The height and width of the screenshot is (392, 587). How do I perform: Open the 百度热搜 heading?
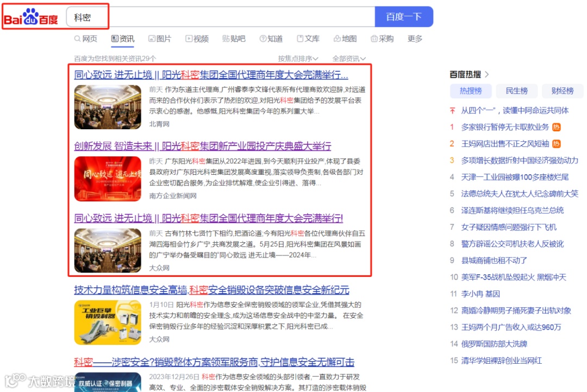(x=465, y=74)
